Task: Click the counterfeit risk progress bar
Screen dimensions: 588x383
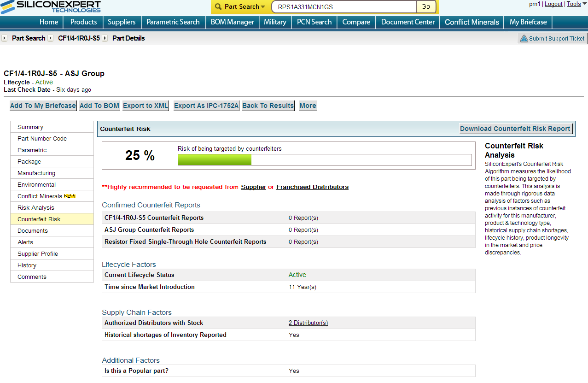Action: [x=324, y=160]
